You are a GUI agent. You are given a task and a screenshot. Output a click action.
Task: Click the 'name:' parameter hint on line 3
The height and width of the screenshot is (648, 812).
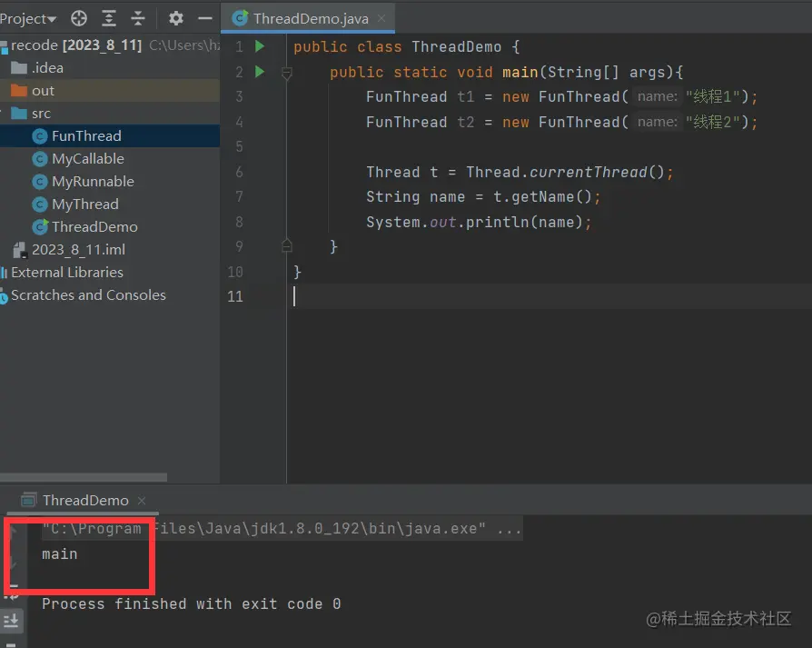tap(658, 96)
